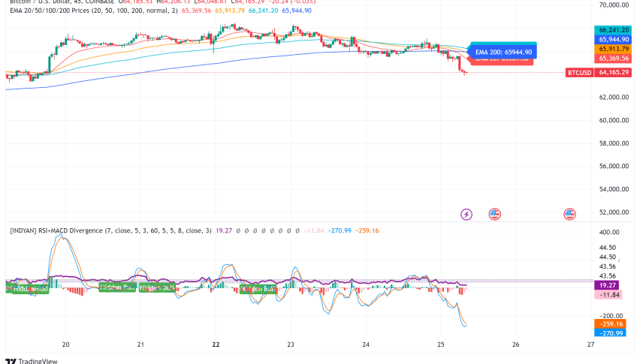Click pink -11.84 value in RSI legend
This screenshot has height=364, width=640.
[313, 230]
